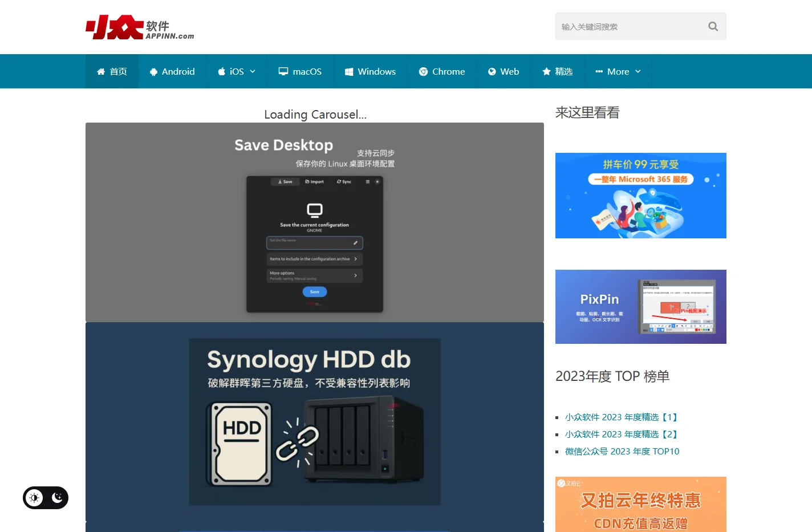
Task: Click the APPINN.com site logo
Action: pyautogui.click(x=140, y=27)
